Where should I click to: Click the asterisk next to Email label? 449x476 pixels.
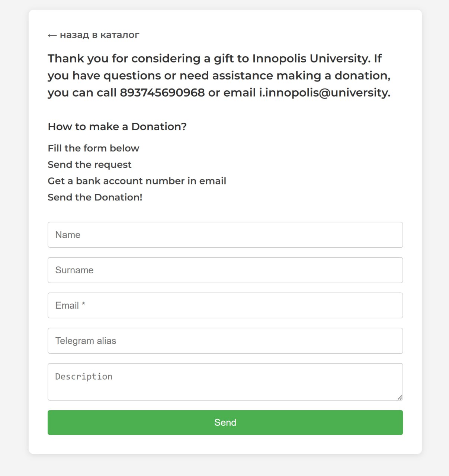coord(83,304)
